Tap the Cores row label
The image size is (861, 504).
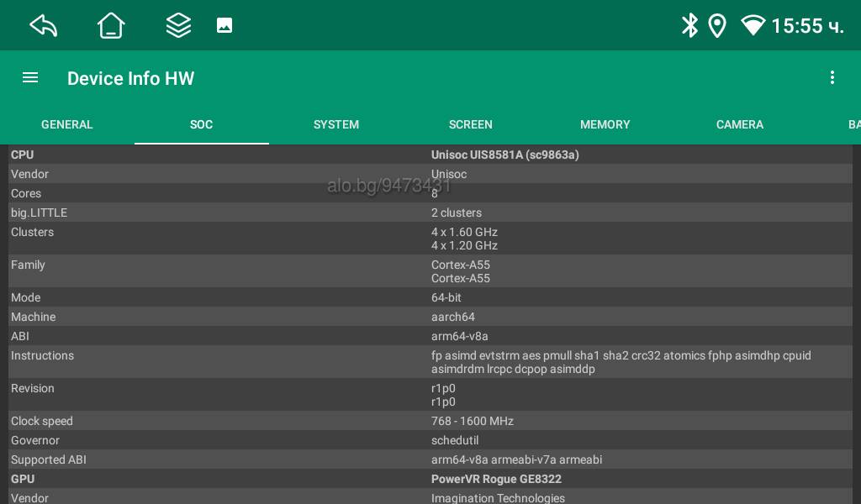[x=26, y=193]
